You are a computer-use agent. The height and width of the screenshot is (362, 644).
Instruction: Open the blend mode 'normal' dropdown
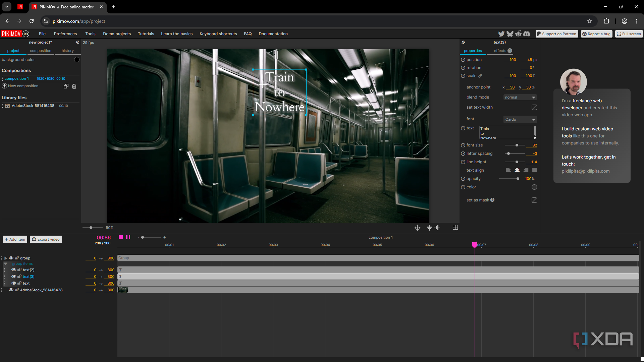pyautogui.click(x=520, y=97)
